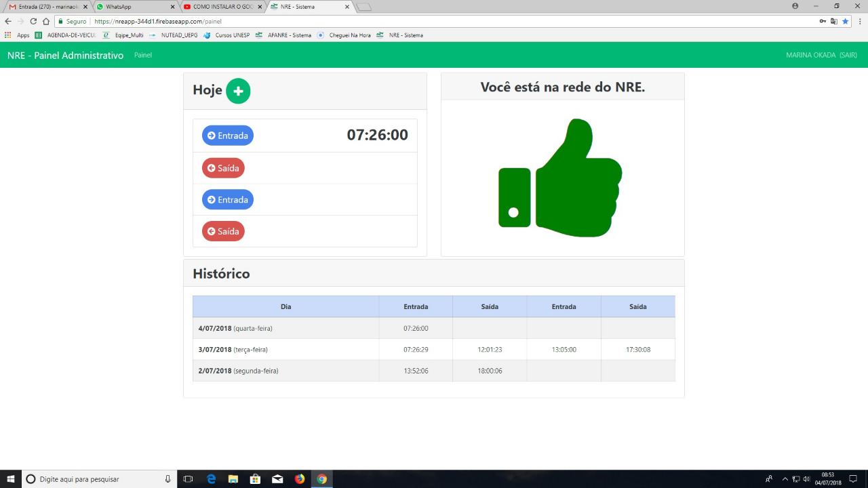The height and width of the screenshot is (488, 868).
Task: Click the blue bookmark star
Action: tap(845, 21)
